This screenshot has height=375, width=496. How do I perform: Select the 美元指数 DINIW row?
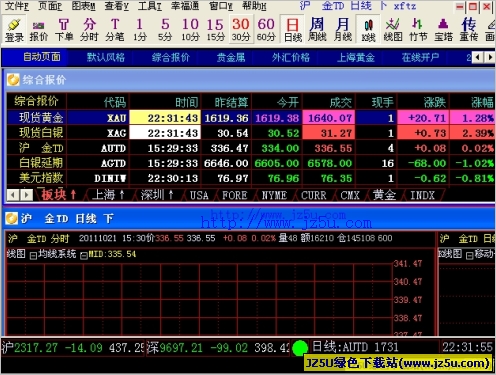[251, 178]
